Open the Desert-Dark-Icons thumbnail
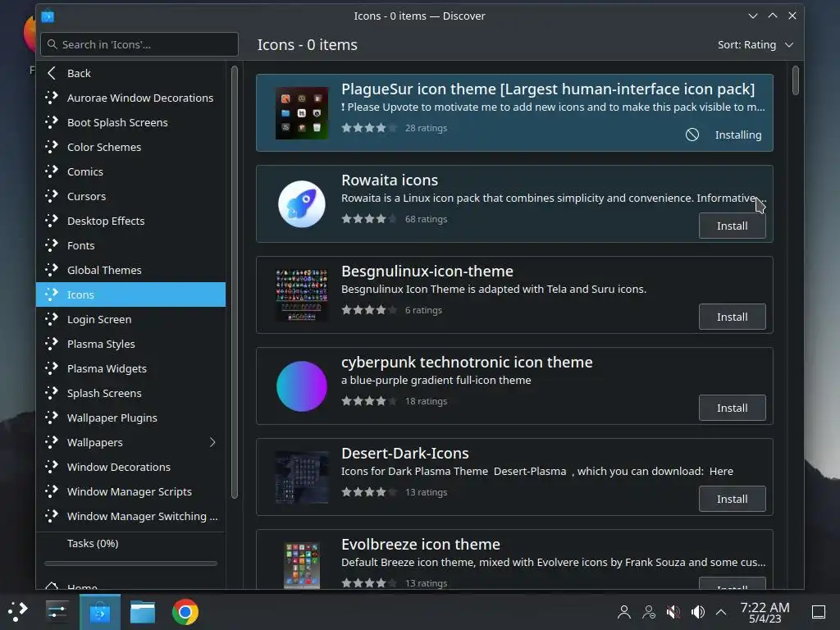The height and width of the screenshot is (630, 840). click(x=302, y=477)
